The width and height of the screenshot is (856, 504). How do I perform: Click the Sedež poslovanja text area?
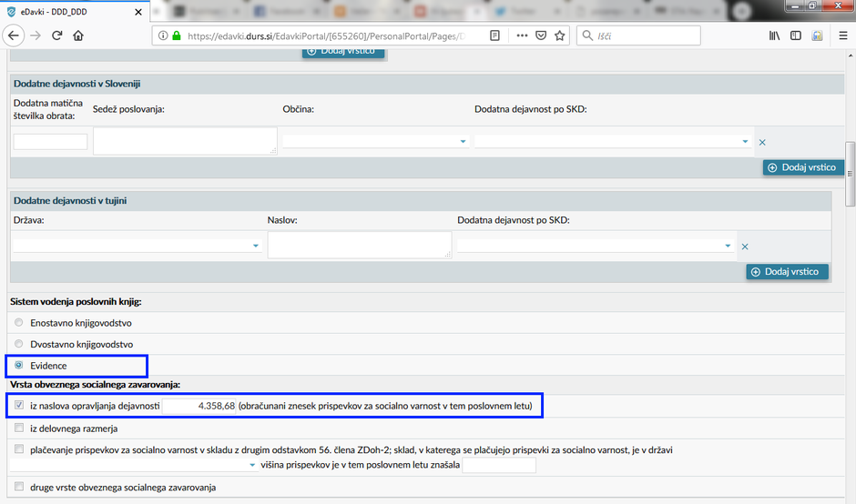click(185, 141)
